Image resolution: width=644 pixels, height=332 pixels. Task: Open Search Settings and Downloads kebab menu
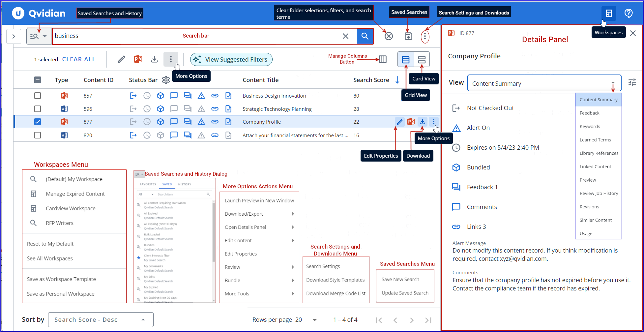(x=425, y=36)
